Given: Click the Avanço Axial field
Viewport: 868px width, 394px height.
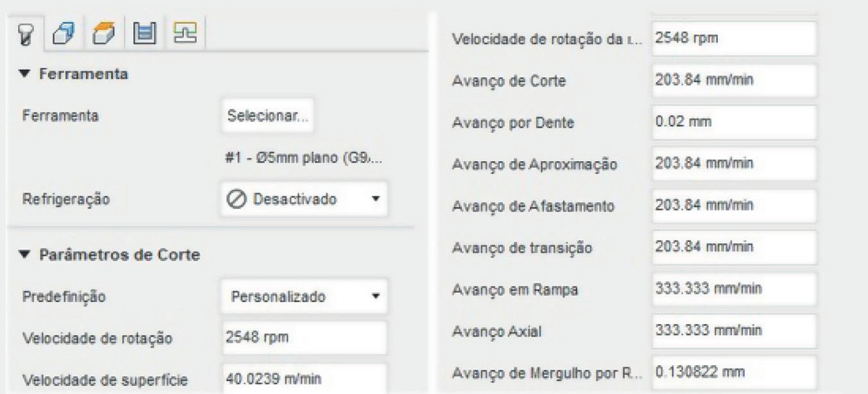Looking at the screenshot, I should pyautogui.click(x=734, y=330).
